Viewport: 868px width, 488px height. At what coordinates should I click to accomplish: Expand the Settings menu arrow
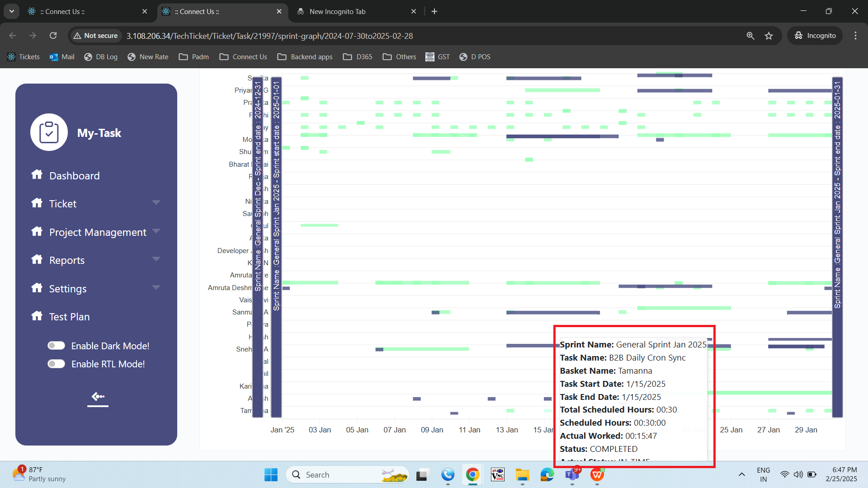[x=156, y=287]
